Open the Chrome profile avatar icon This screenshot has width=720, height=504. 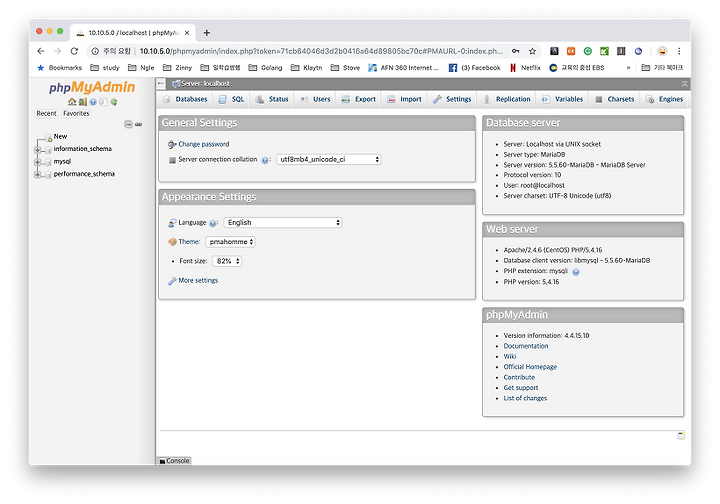(x=662, y=51)
